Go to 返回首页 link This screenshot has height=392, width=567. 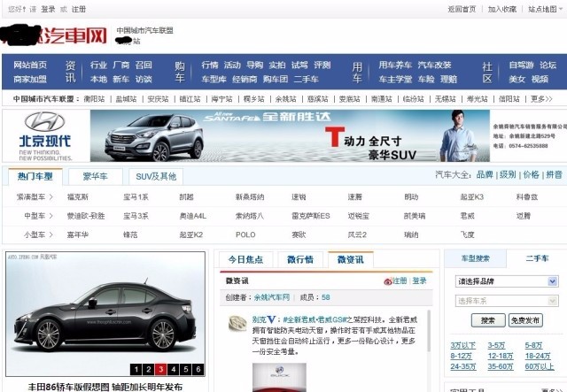coord(462,9)
